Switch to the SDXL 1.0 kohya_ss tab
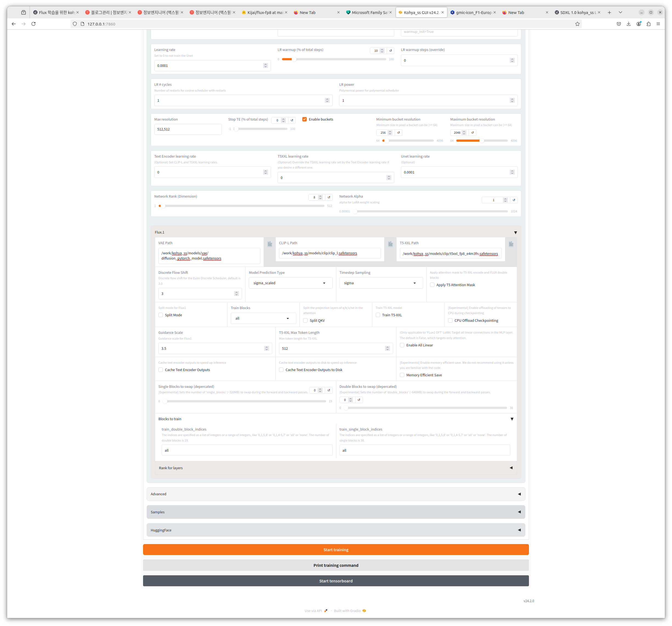The width and height of the screenshot is (672, 626). pos(577,13)
